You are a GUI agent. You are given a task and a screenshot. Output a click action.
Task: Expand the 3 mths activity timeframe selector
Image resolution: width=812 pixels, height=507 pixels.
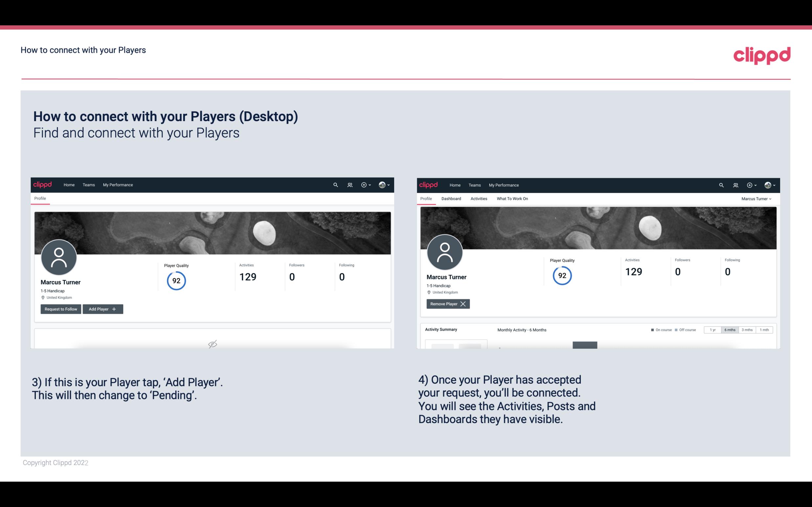(x=747, y=329)
